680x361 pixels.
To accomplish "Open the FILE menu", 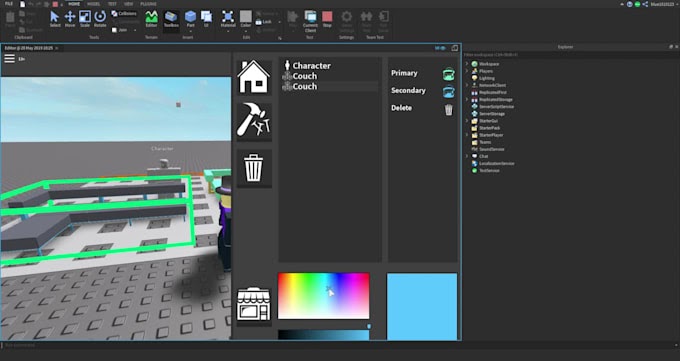I will coord(9,4).
